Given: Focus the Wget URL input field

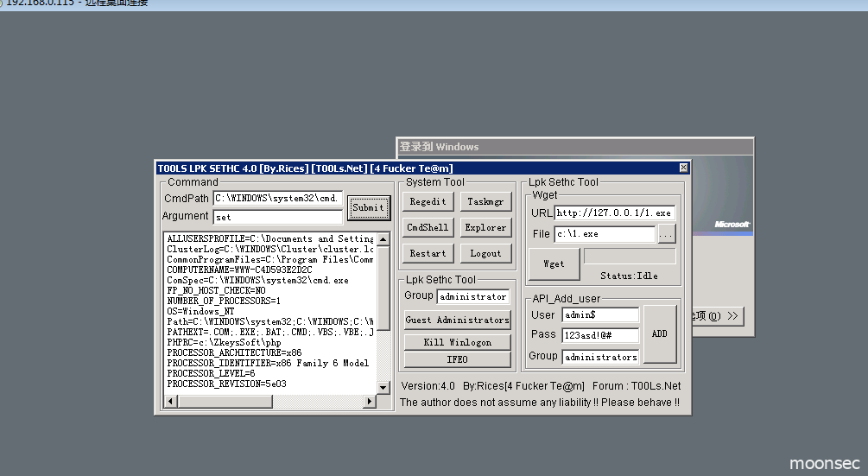Looking at the screenshot, I should (x=614, y=213).
